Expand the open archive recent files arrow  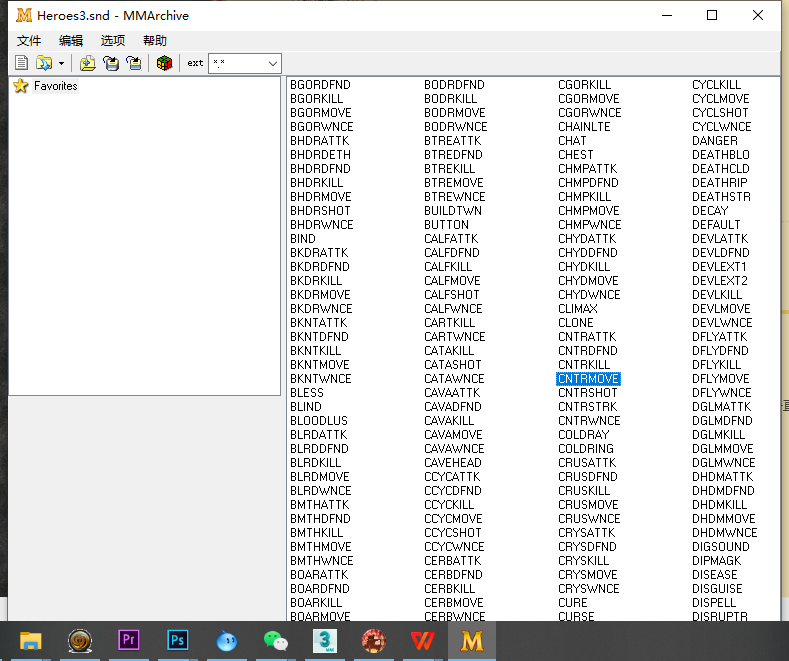tap(61, 63)
